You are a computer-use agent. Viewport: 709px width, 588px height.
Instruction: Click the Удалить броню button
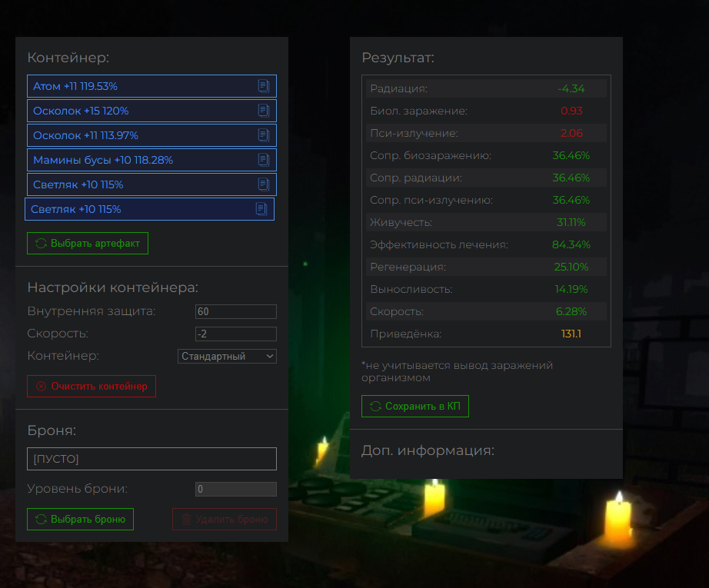(225, 520)
